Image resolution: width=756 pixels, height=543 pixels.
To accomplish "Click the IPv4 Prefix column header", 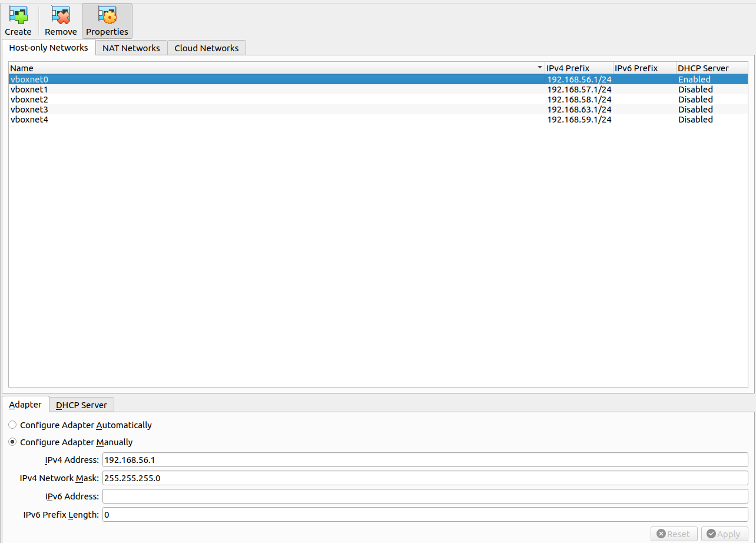I will click(579, 68).
